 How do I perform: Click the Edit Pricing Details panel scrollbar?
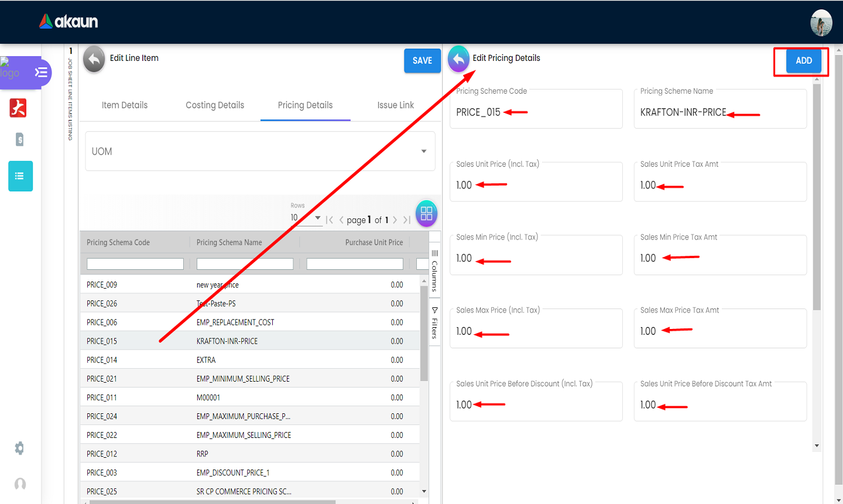tap(817, 197)
